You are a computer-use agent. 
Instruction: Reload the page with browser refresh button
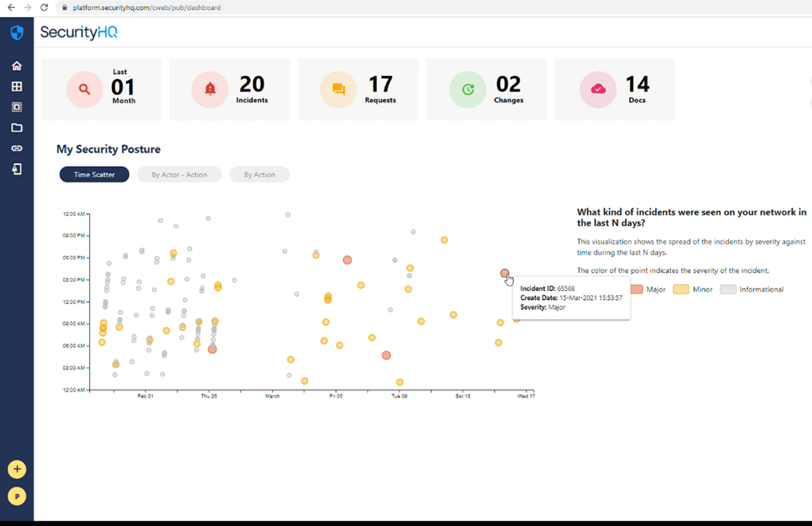pos(44,8)
